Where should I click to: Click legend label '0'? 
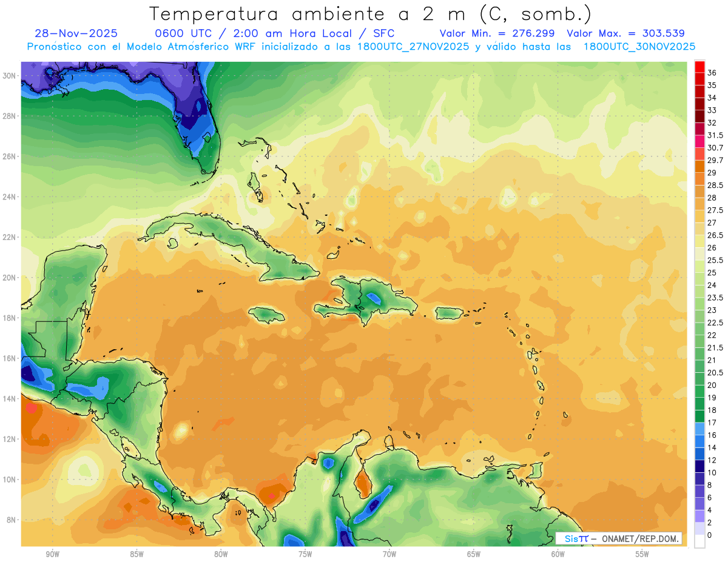[x=710, y=535]
